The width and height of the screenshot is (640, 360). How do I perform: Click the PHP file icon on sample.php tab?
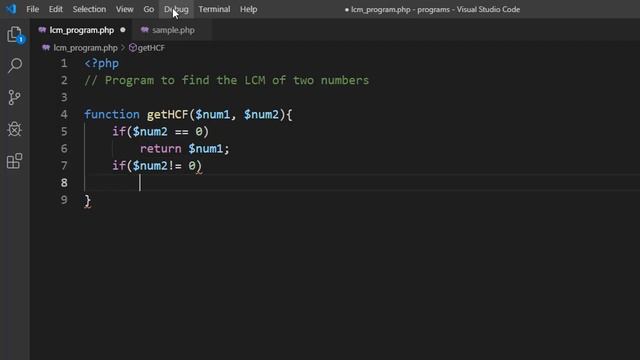[x=144, y=30]
